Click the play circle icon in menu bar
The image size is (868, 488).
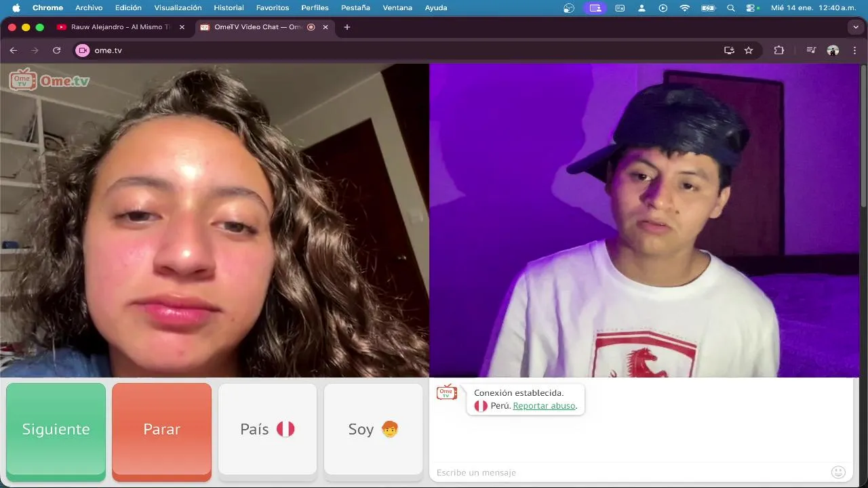[663, 8]
